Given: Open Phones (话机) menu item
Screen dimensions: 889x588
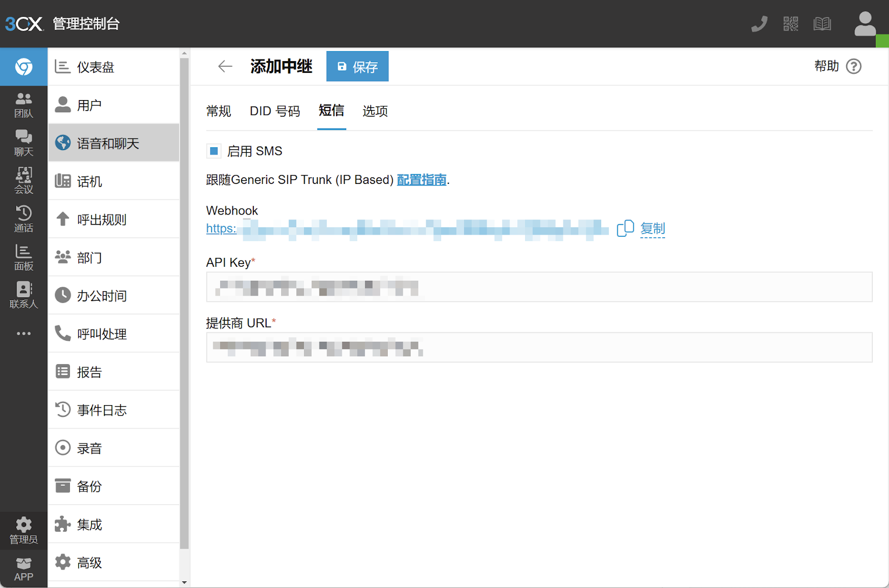Looking at the screenshot, I should coord(114,181).
